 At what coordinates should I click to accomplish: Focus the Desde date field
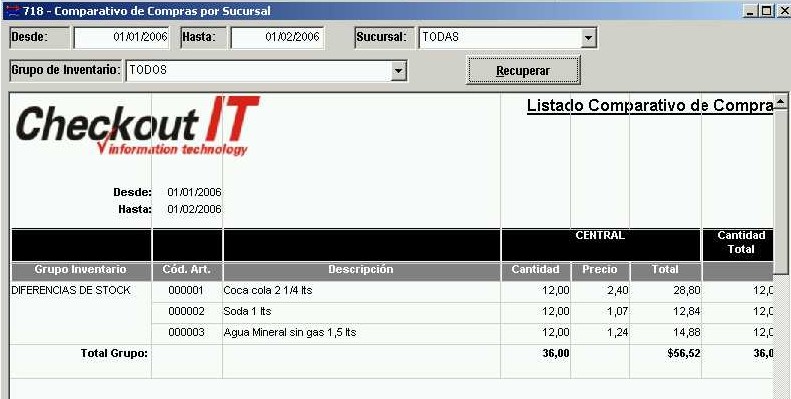122,37
